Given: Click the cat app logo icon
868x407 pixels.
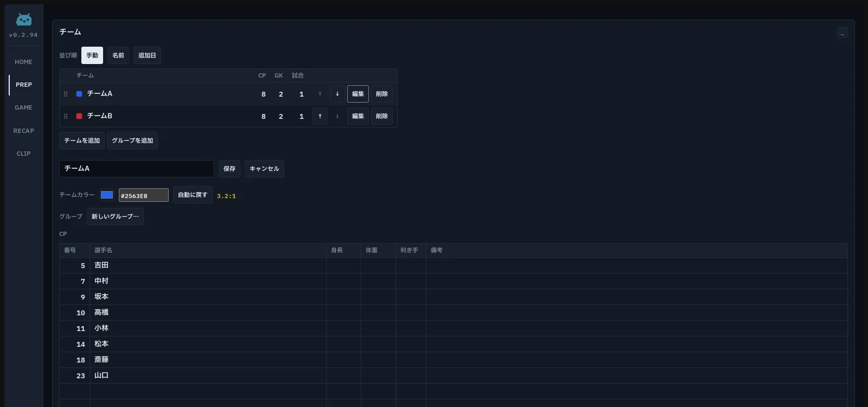Looking at the screenshot, I should 23,20.
